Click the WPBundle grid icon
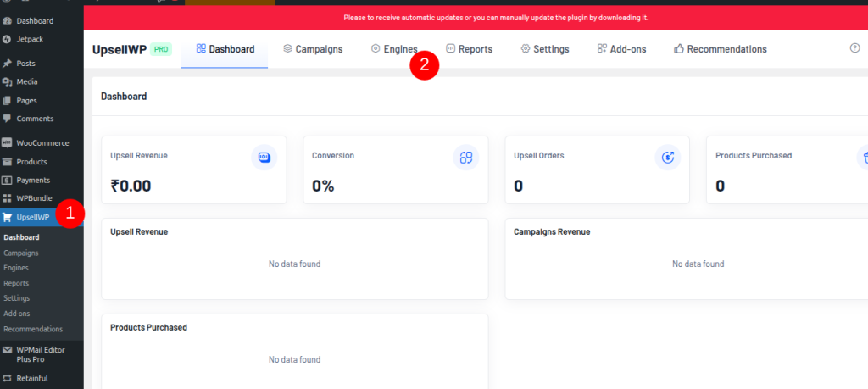The image size is (868, 389). tap(7, 198)
